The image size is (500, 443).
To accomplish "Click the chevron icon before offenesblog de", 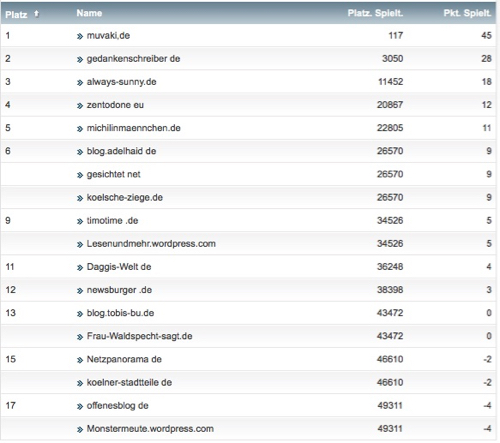I will click(x=80, y=407).
